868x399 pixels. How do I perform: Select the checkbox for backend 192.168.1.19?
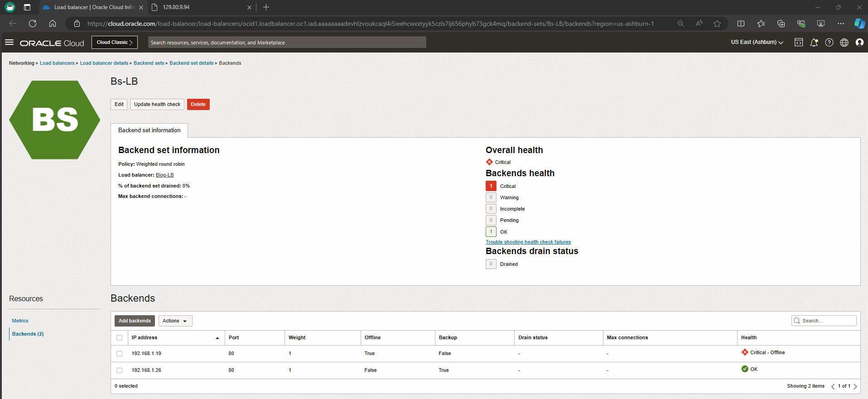120,354
